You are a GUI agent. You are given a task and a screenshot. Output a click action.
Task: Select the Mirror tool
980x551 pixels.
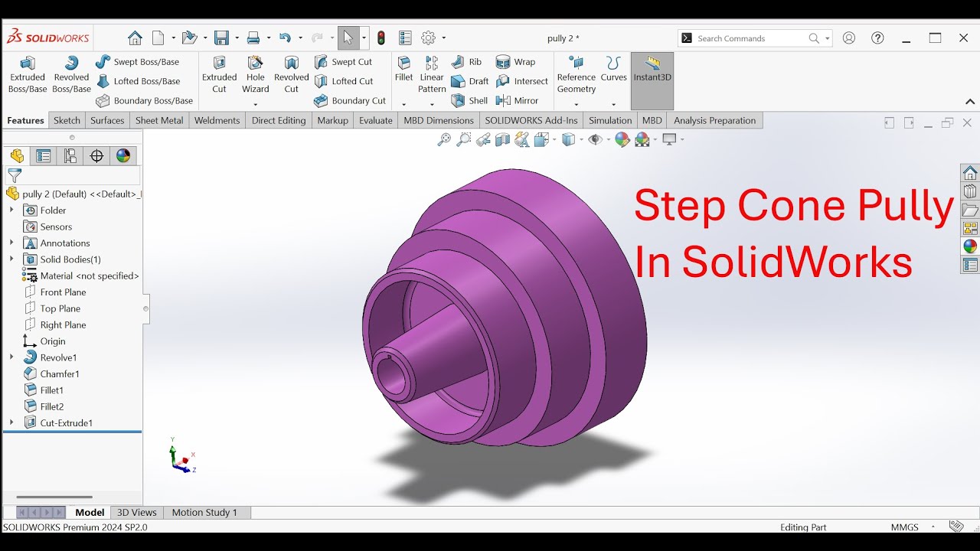point(518,101)
